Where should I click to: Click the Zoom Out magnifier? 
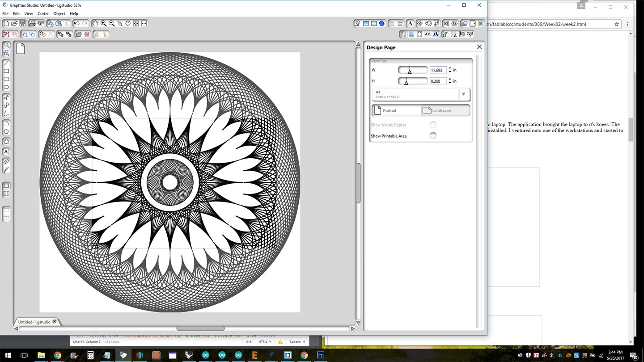[111, 23]
